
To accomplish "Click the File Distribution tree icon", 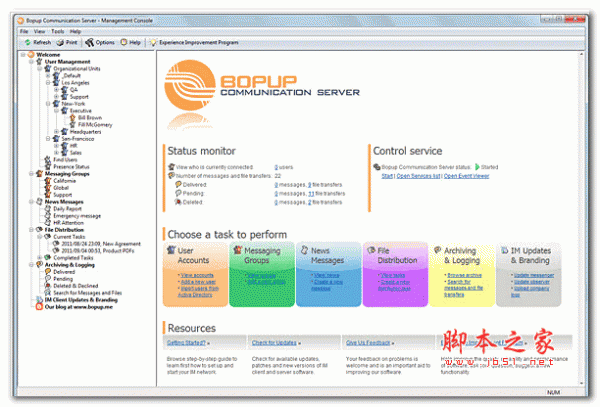I will [39, 230].
